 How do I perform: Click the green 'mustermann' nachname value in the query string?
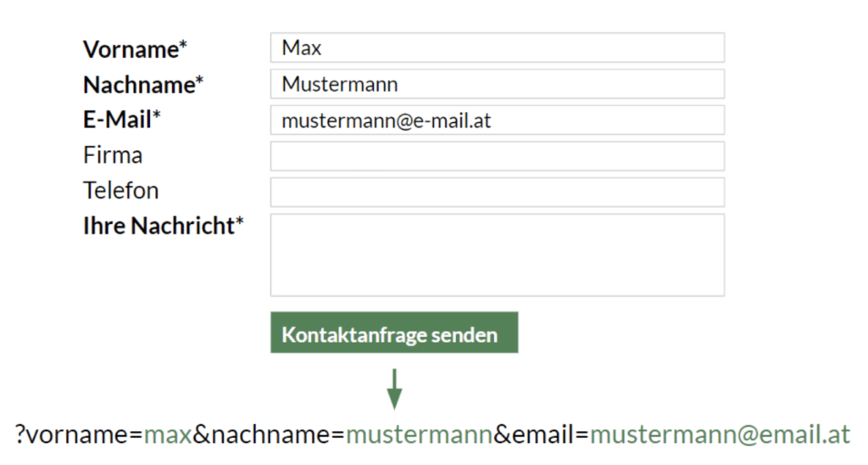[419, 435]
